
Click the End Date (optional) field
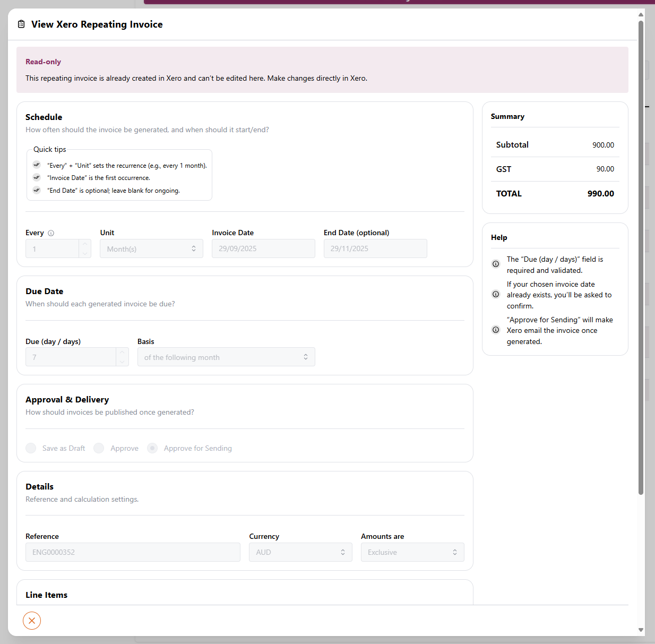[x=375, y=248]
